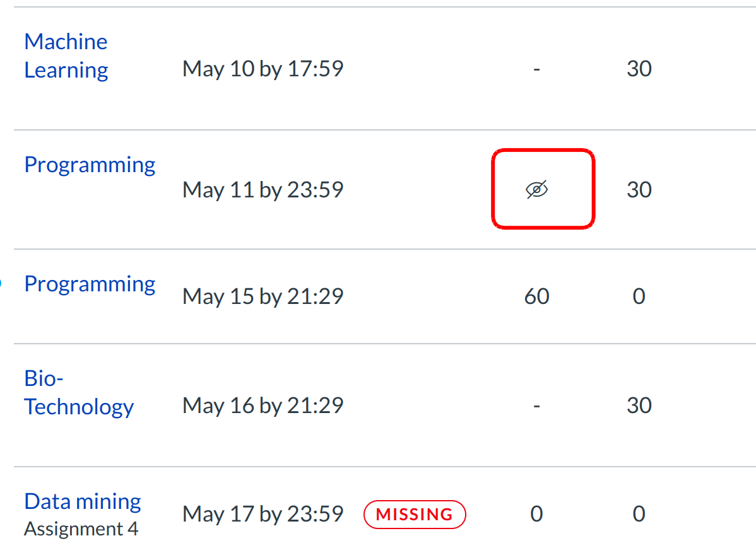756x560 pixels.
Task: Open the Programming assignment due May 15
Action: pos(90,284)
